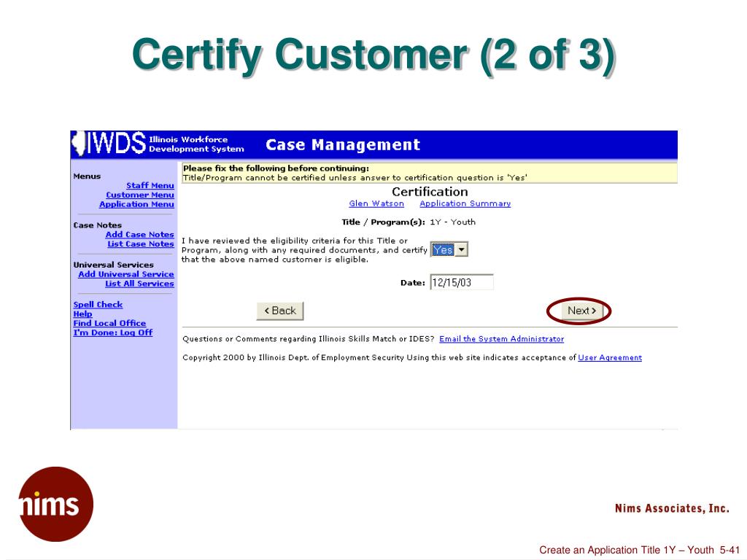The width and height of the screenshot is (747, 560).
Task: Open Glen Watson customer link
Action: coord(376,203)
